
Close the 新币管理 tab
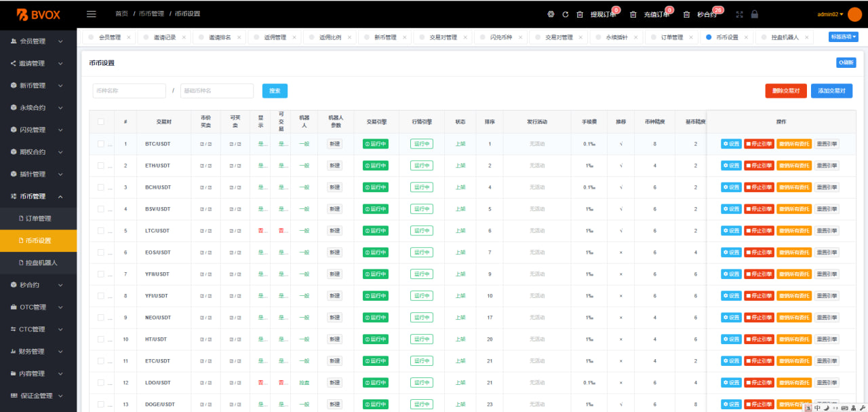(x=405, y=37)
